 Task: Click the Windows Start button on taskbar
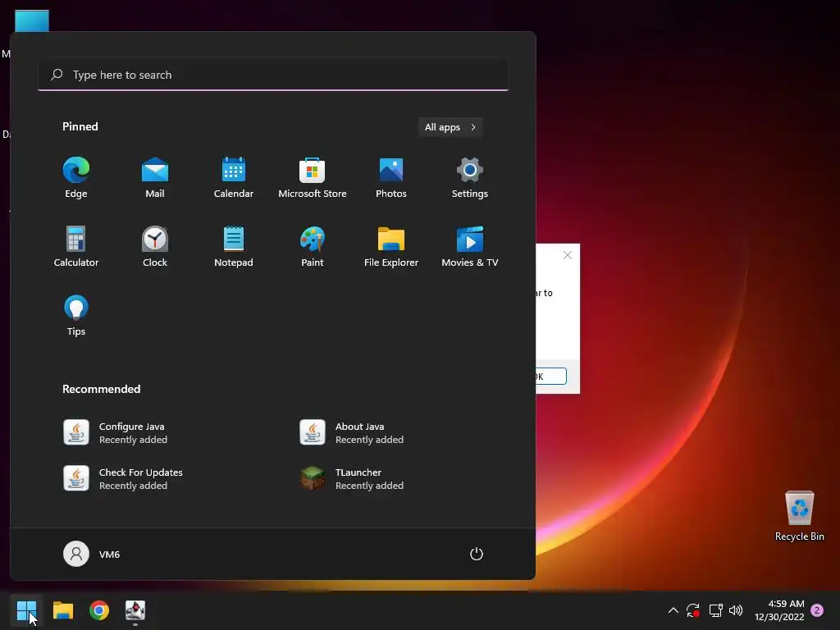pyautogui.click(x=26, y=610)
